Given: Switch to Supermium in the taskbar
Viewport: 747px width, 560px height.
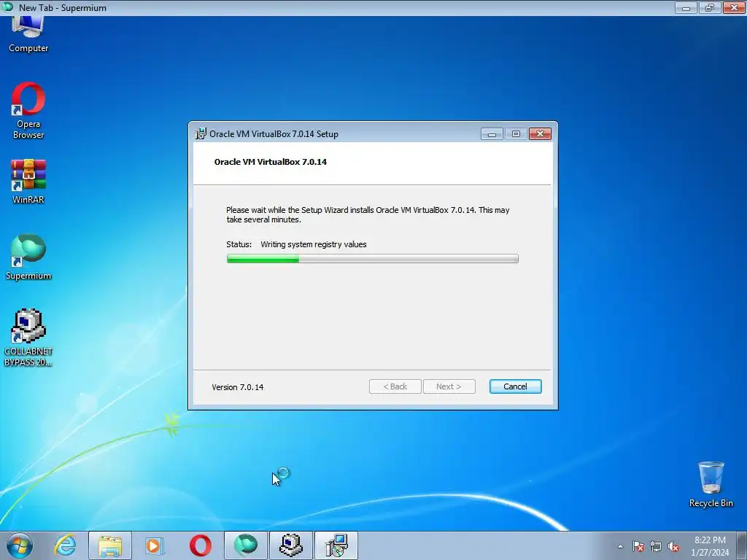Looking at the screenshot, I should 246,545.
